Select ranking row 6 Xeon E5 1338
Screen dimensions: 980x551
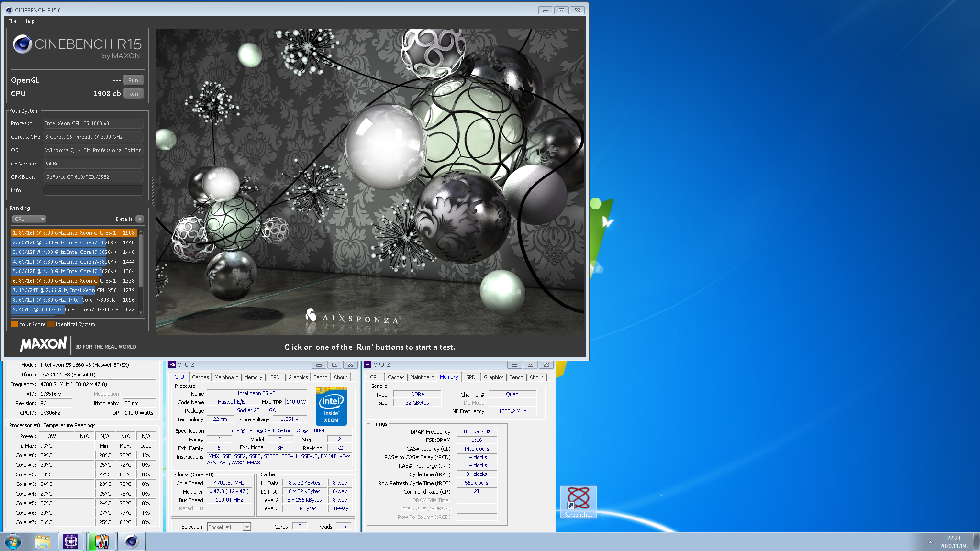74,281
